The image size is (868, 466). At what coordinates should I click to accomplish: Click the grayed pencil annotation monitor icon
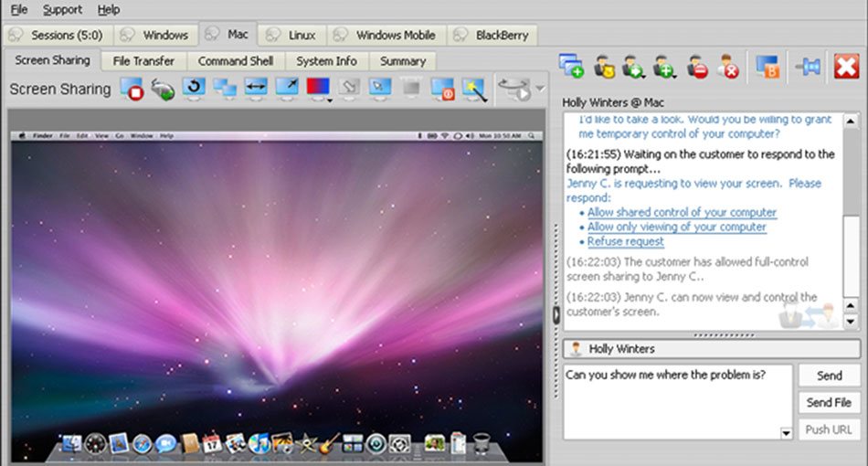tap(349, 88)
